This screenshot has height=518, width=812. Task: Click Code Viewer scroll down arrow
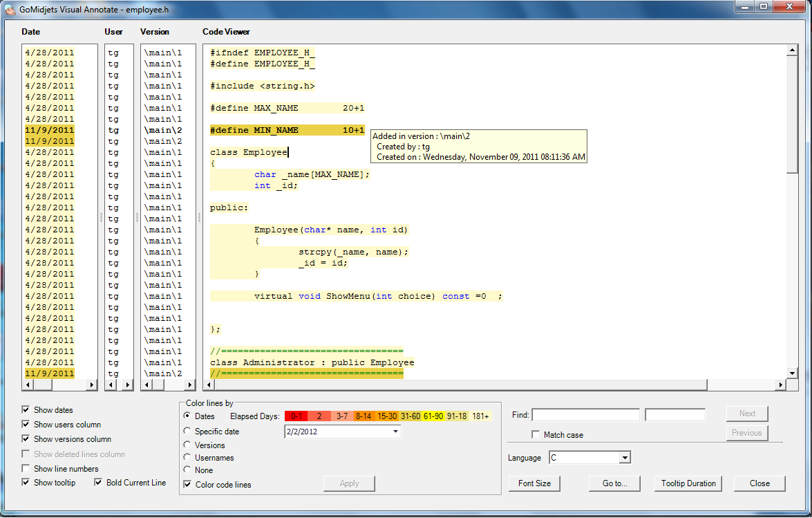793,373
